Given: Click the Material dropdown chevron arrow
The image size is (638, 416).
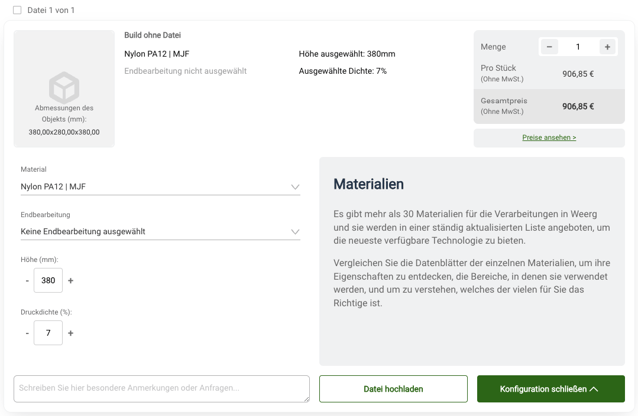Looking at the screenshot, I should [x=295, y=187].
